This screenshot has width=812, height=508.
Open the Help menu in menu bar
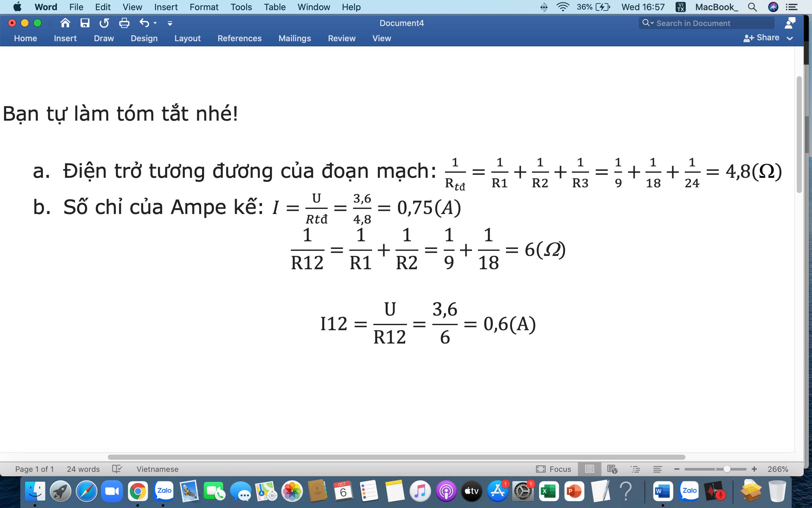click(351, 7)
